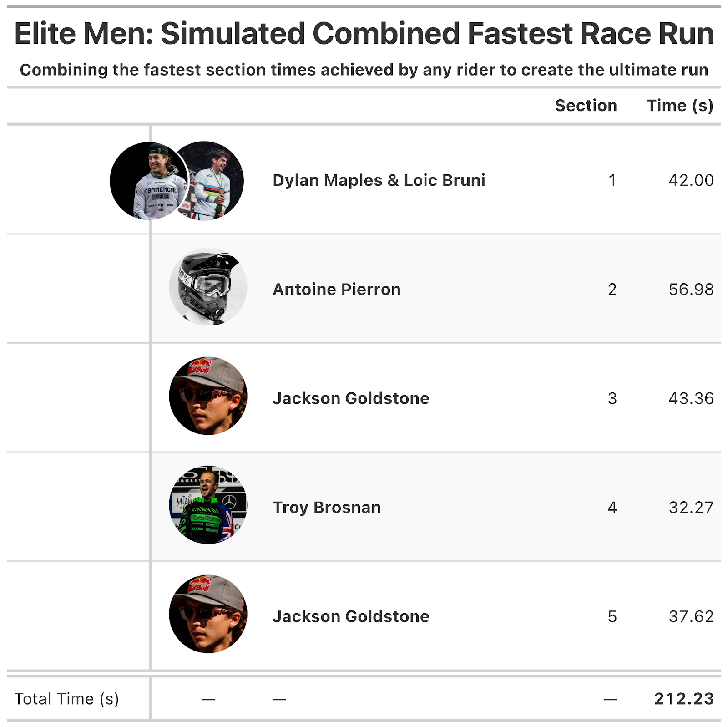Click the bold 212.23 total time
Viewport: 728px width, 727px height.
[684, 699]
